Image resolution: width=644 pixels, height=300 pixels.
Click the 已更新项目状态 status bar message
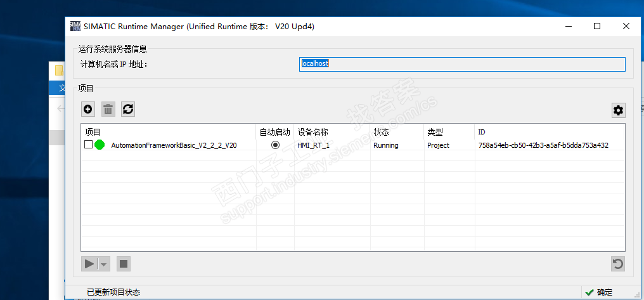point(113,292)
